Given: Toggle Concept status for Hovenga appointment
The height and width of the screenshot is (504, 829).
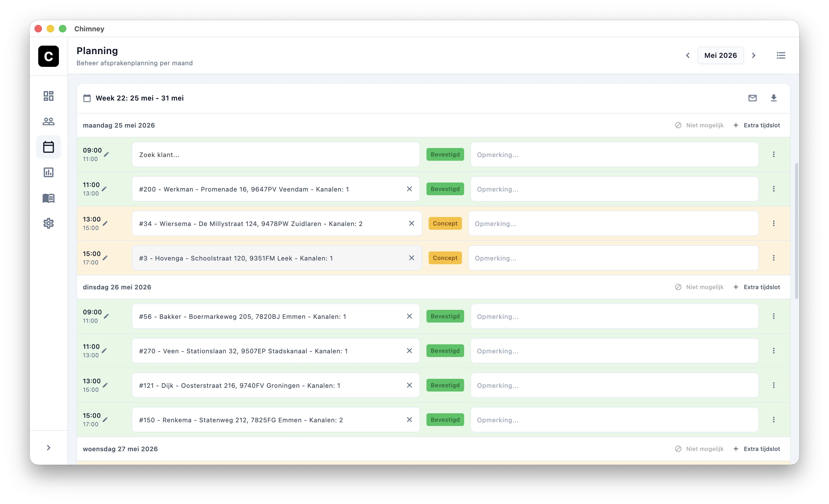Looking at the screenshot, I should (445, 258).
